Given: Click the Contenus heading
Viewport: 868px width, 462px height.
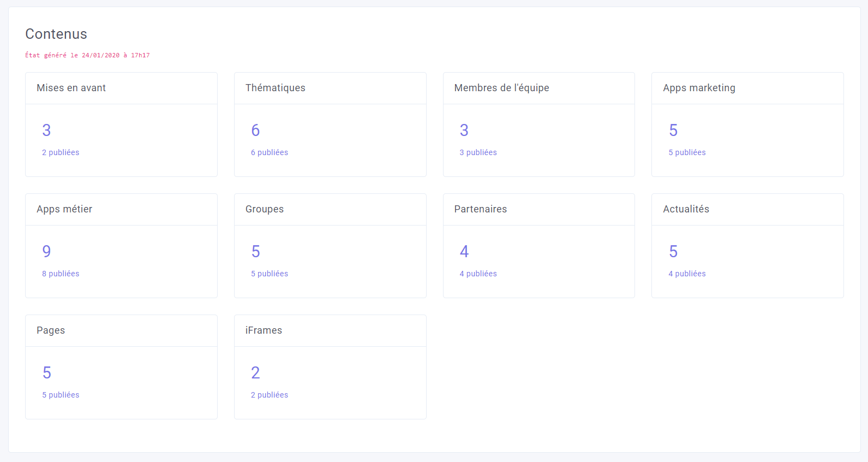Looking at the screenshot, I should (56, 34).
